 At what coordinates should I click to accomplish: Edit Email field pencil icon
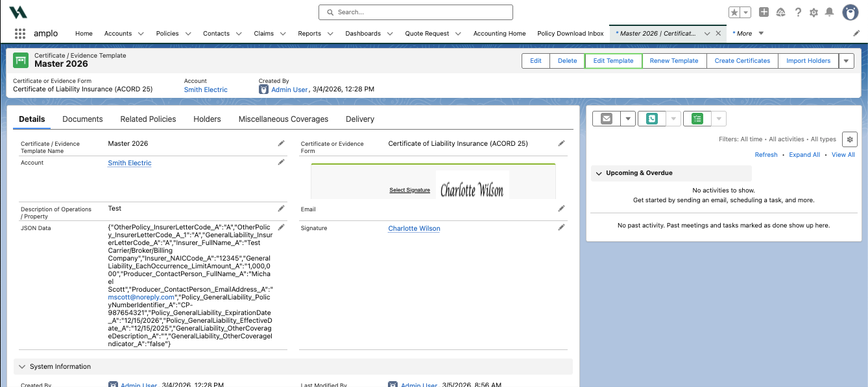pyautogui.click(x=561, y=208)
